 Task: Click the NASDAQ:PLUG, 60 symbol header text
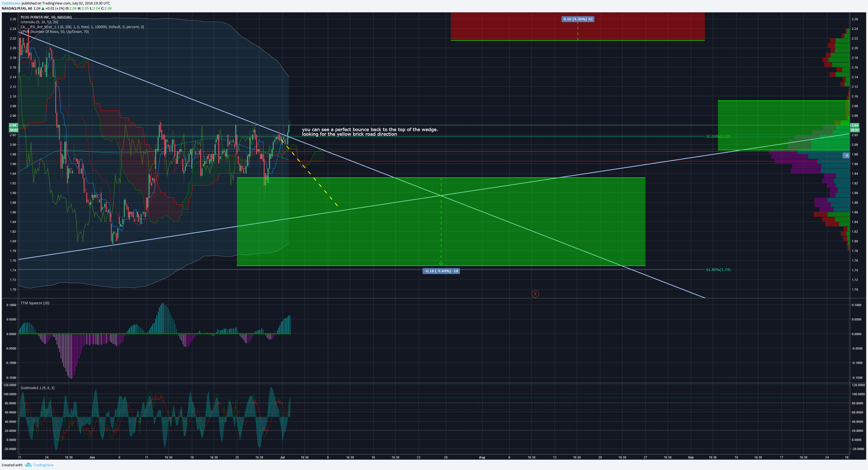coord(17,9)
